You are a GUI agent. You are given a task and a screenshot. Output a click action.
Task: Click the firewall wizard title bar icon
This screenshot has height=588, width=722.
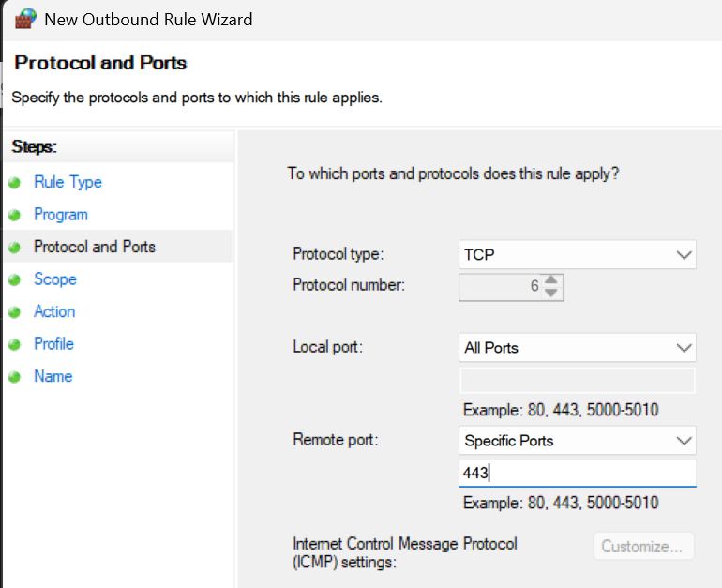click(x=24, y=18)
